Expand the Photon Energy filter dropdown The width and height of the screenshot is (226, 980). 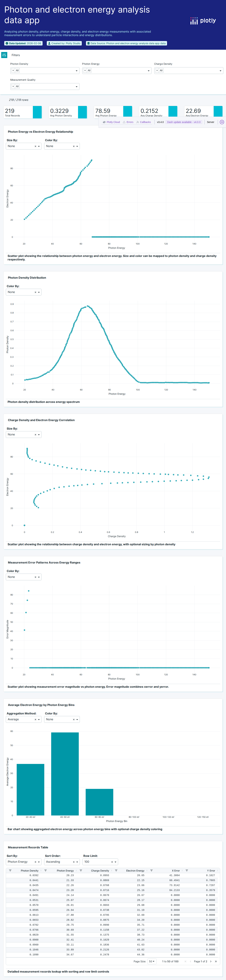(148, 71)
